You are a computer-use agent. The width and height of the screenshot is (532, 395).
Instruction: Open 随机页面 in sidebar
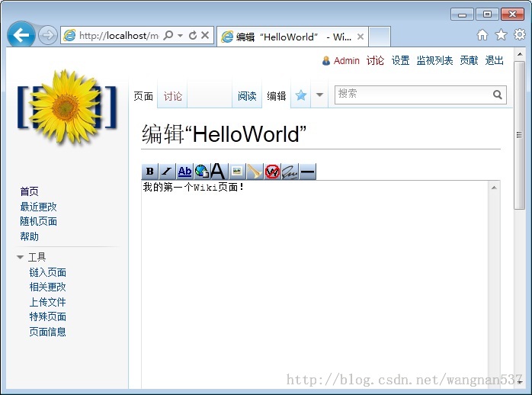(38, 222)
